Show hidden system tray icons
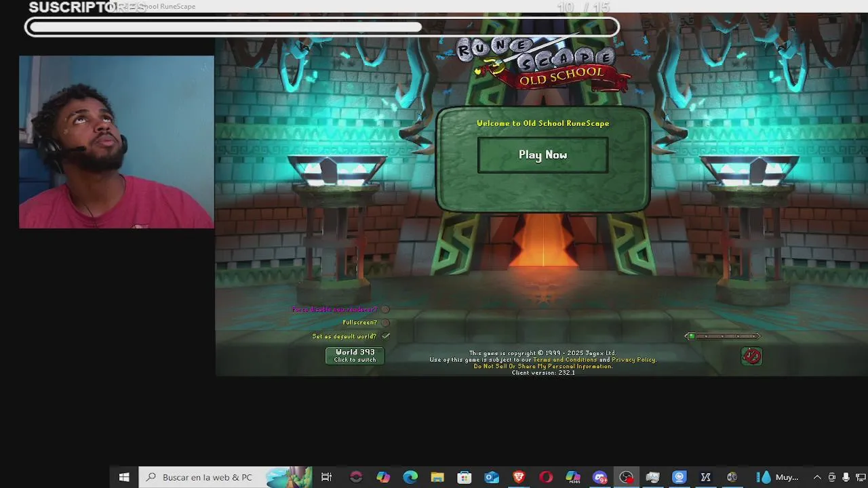868x488 pixels. coord(817,477)
